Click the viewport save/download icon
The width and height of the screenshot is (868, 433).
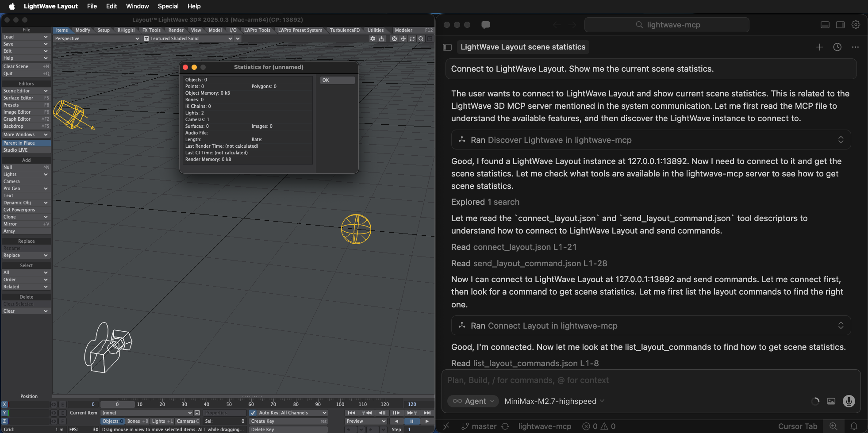click(382, 38)
